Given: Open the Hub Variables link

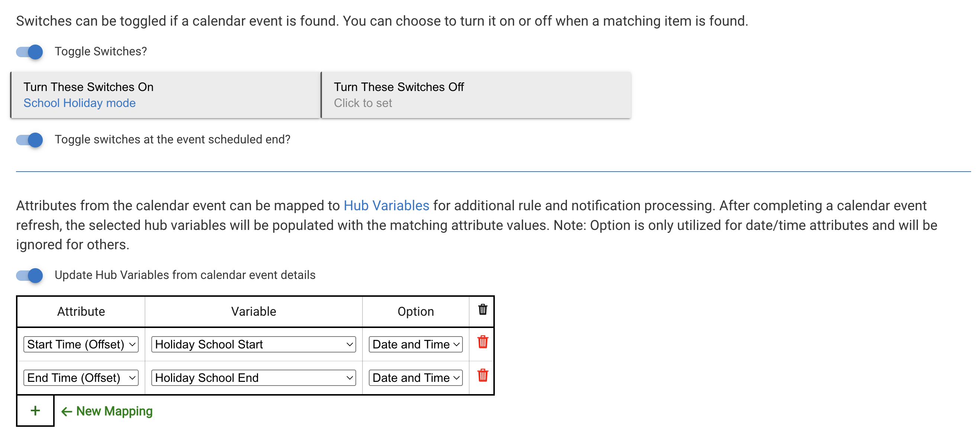Looking at the screenshot, I should (386, 205).
